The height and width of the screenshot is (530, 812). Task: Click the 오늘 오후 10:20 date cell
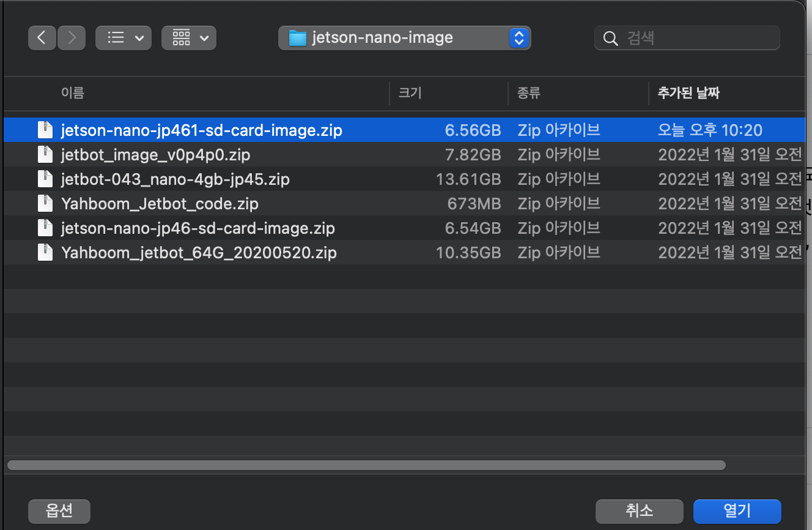point(710,130)
